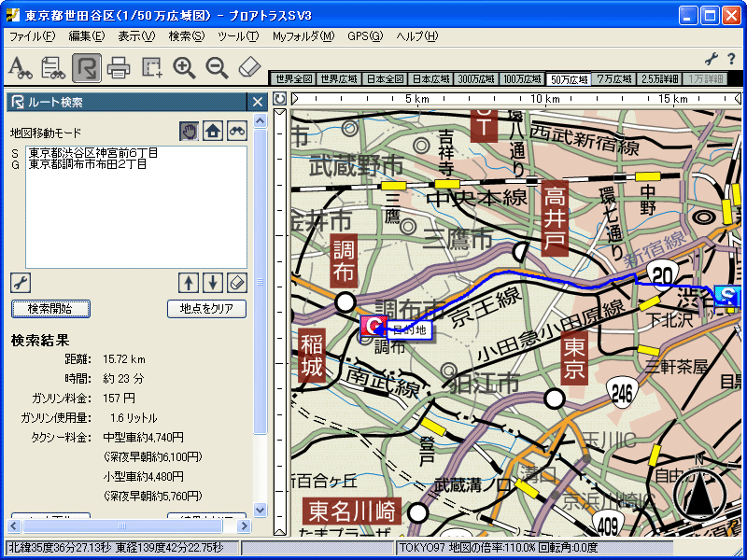Image resolution: width=747 pixels, height=560 pixels.
Task: Click the distance scale ruler left arrow
Action: pos(295,99)
